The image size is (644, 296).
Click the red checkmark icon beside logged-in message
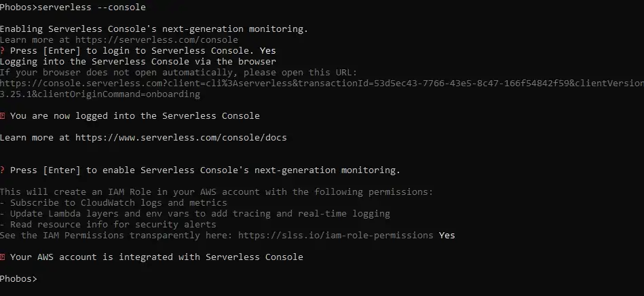point(3,116)
